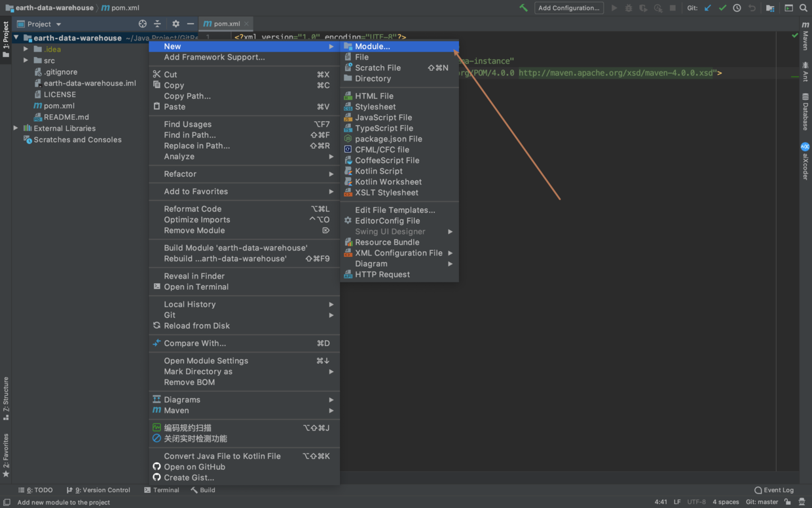Viewport: 812px width, 508px height.
Task: Select Module... in the New submenu
Action: pos(399,47)
